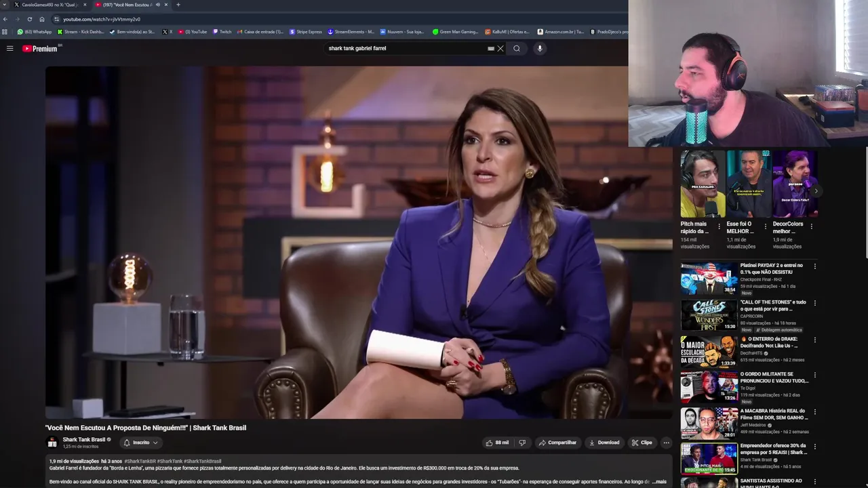Open the "Pitch mais rápido" short
The width and height of the screenshot is (868, 488).
703,184
